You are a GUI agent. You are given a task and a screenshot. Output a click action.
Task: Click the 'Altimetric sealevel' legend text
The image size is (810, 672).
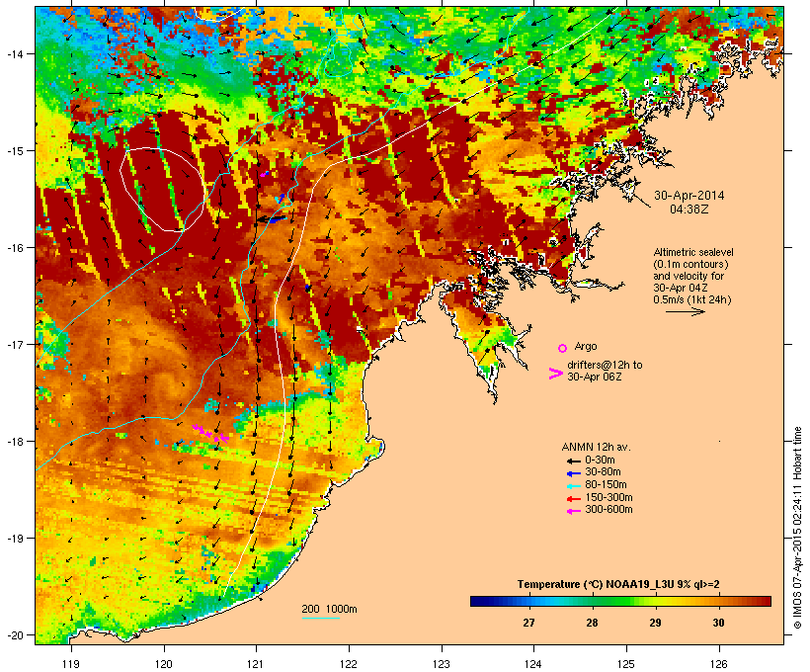pyautogui.click(x=693, y=252)
